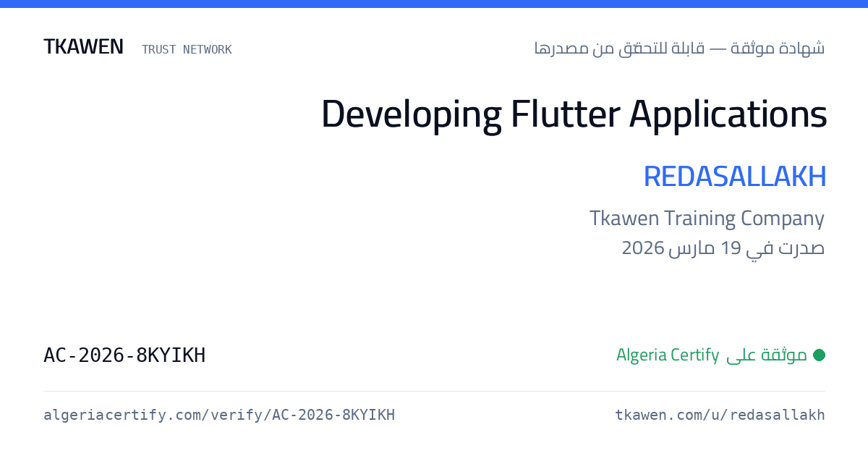Click the TKAWEN logo text
Image resolution: width=868 pixels, height=456 pixels.
tap(83, 47)
